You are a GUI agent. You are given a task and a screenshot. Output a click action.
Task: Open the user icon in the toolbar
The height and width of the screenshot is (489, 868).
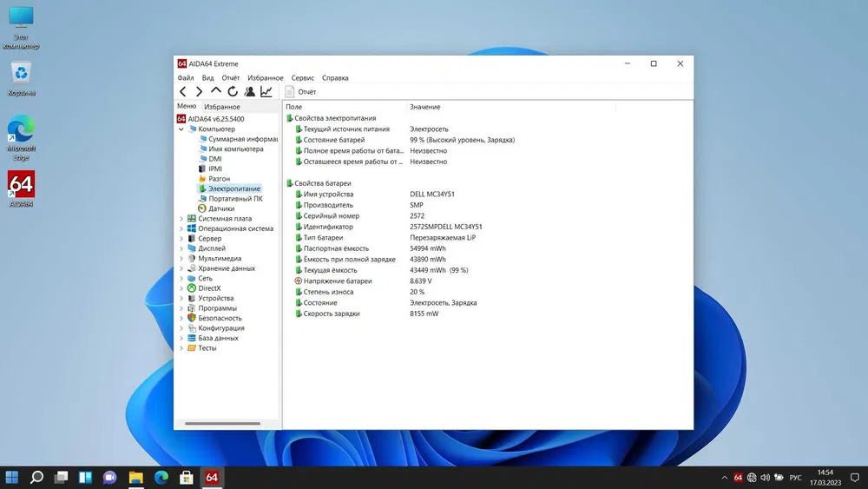click(x=250, y=92)
